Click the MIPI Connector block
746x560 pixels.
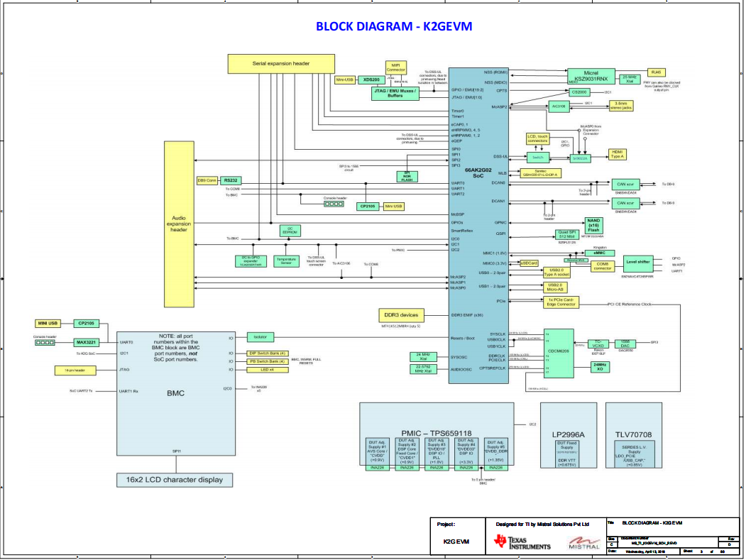click(396, 67)
